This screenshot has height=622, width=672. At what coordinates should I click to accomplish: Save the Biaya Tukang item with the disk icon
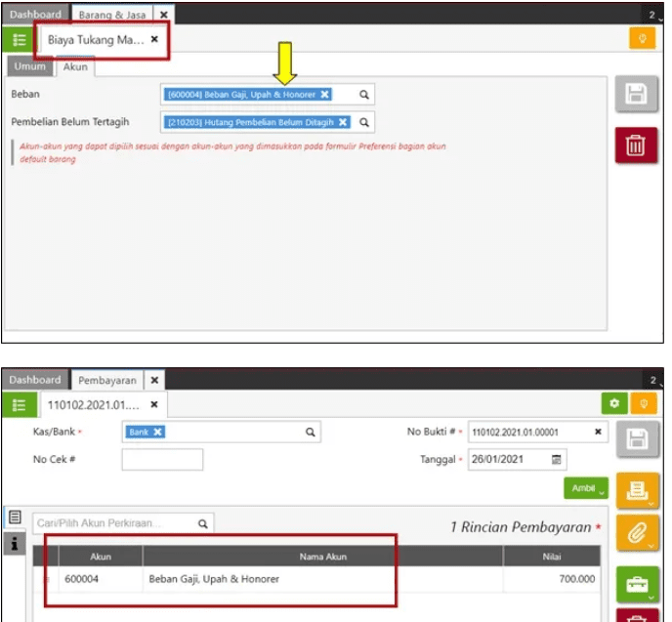tap(636, 94)
